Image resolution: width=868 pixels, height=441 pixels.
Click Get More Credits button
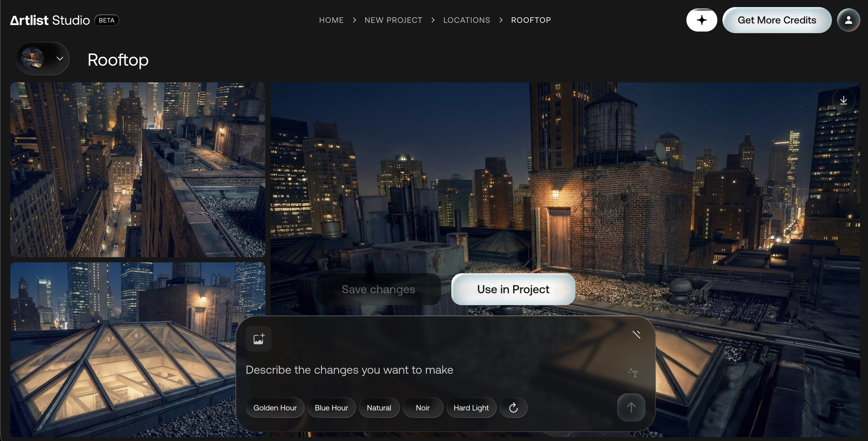pos(777,20)
